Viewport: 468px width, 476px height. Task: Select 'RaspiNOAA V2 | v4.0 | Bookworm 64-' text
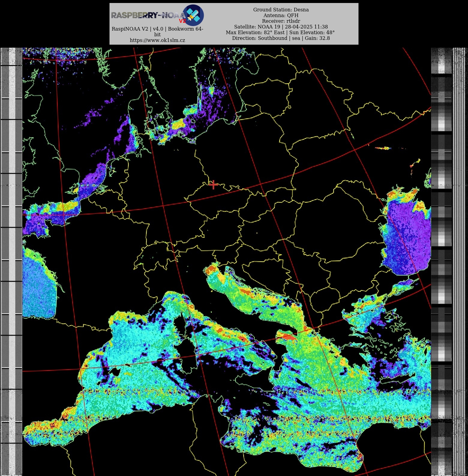(x=157, y=29)
